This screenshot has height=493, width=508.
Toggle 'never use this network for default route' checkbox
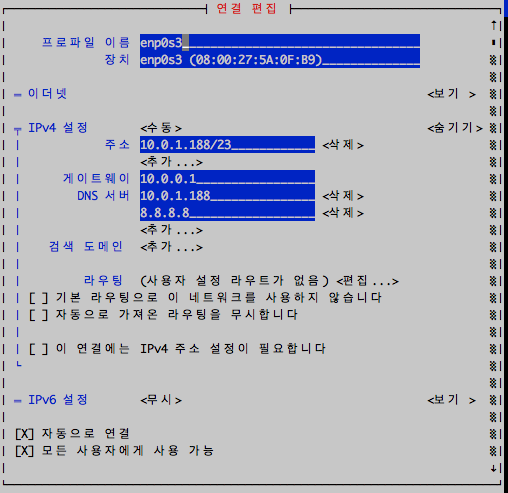point(39,298)
